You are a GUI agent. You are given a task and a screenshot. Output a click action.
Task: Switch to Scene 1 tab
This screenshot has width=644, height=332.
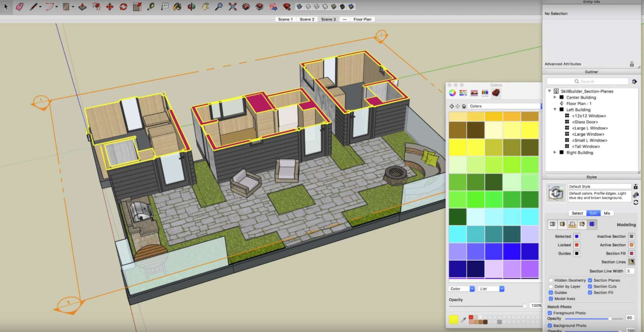tap(285, 19)
